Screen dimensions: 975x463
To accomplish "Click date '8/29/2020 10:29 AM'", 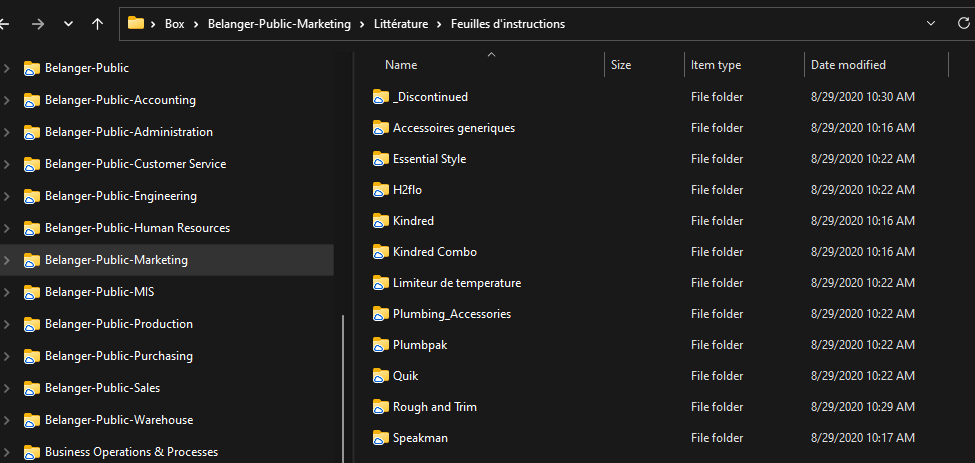I will point(863,407).
